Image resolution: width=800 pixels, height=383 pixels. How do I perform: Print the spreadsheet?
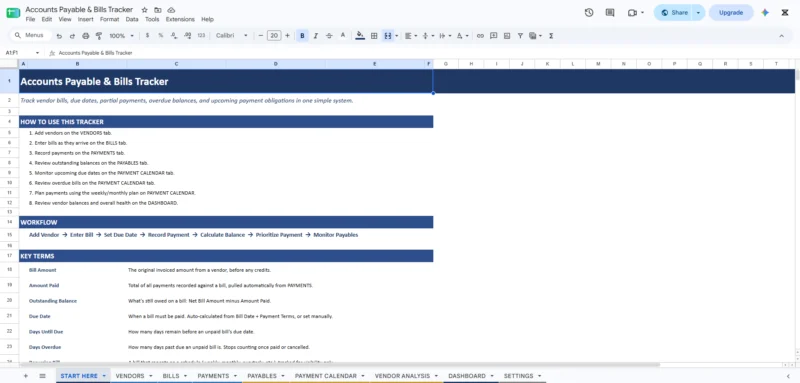click(86, 36)
